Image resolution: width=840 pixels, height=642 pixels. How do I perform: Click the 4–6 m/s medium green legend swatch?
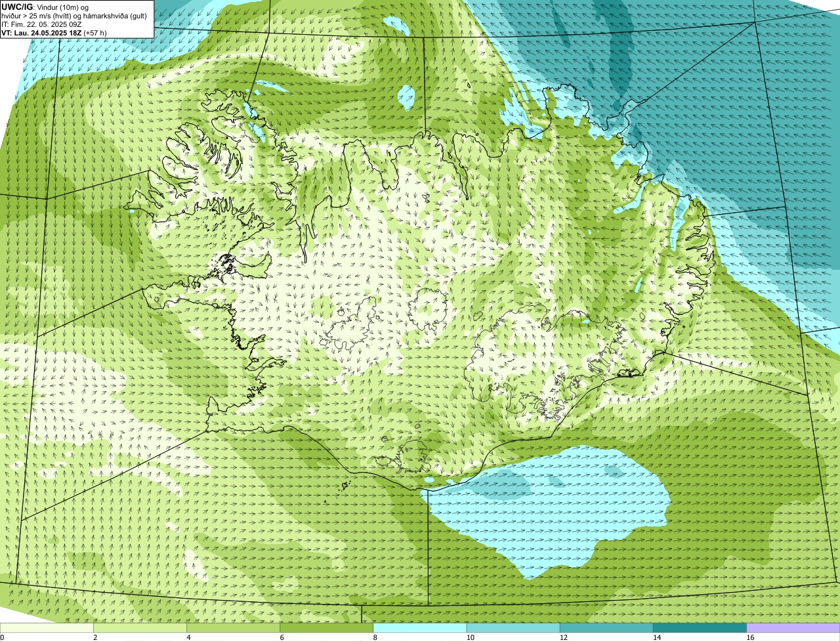(x=233, y=628)
